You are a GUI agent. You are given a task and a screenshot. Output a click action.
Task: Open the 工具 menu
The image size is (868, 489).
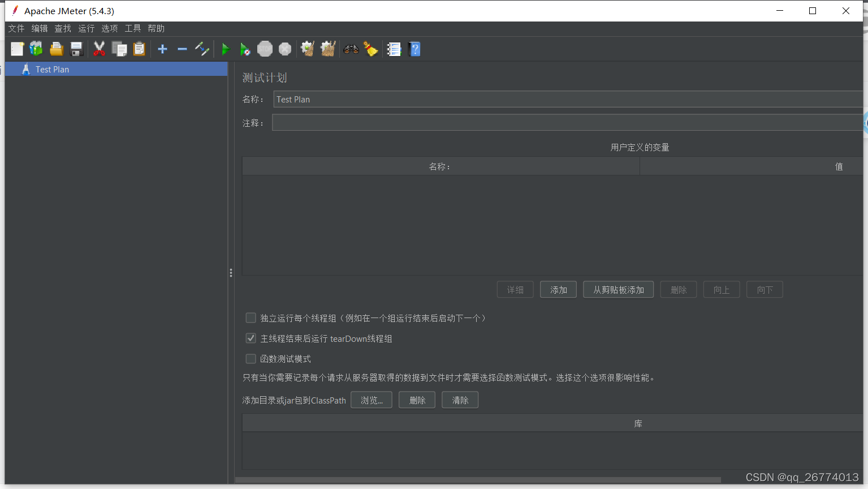click(133, 28)
